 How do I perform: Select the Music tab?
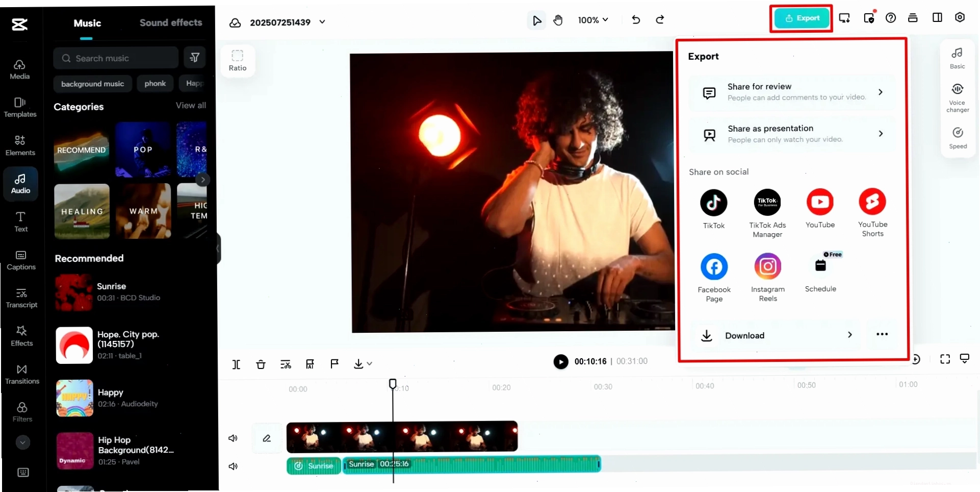click(x=87, y=23)
